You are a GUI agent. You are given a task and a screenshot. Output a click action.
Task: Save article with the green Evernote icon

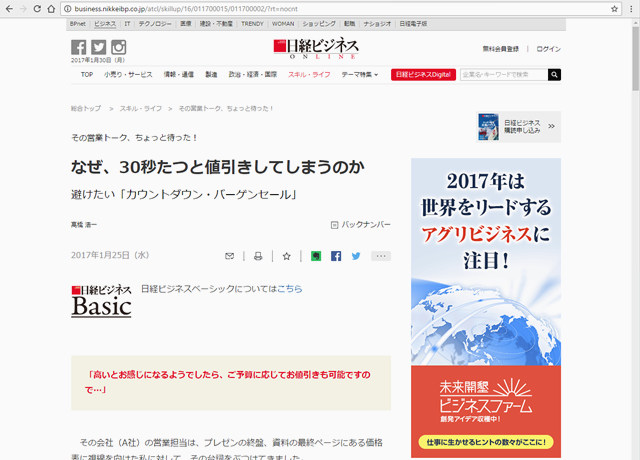click(316, 256)
